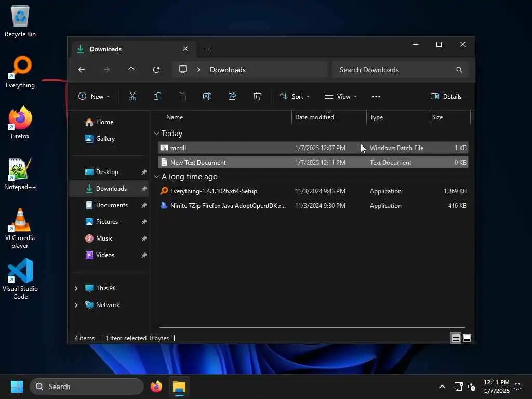Click the Cut scissors icon
Screen dimensions: 532x399
coord(132,96)
